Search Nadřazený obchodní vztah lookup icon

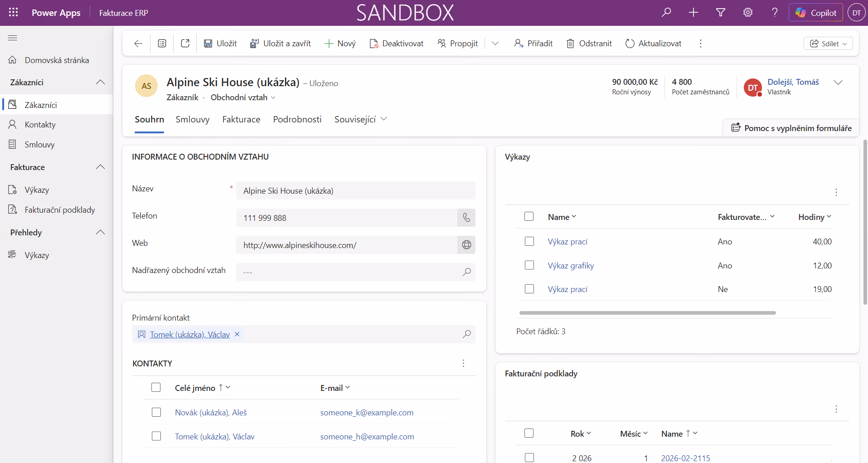click(466, 272)
